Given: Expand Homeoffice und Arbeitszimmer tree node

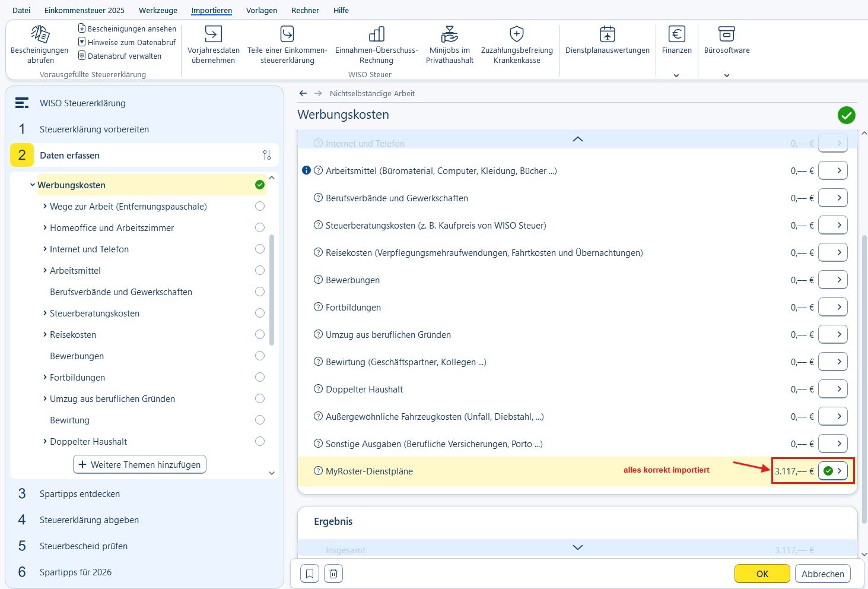Looking at the screenshot, I should [45, 227].
